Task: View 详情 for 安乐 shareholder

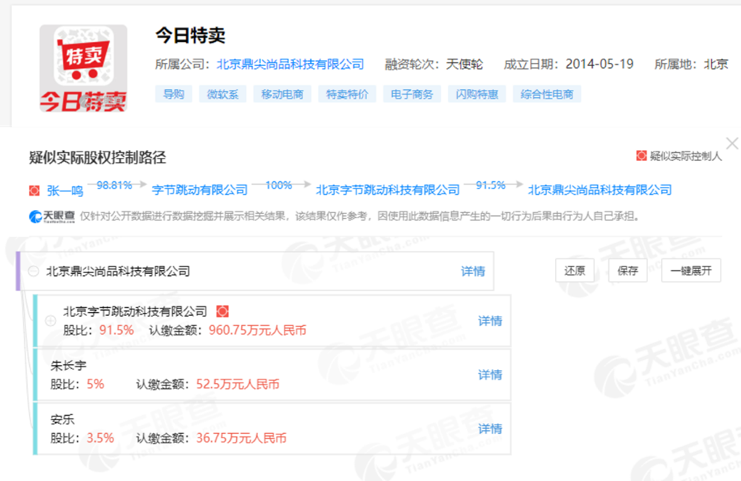Action: (x=490, y=429)
